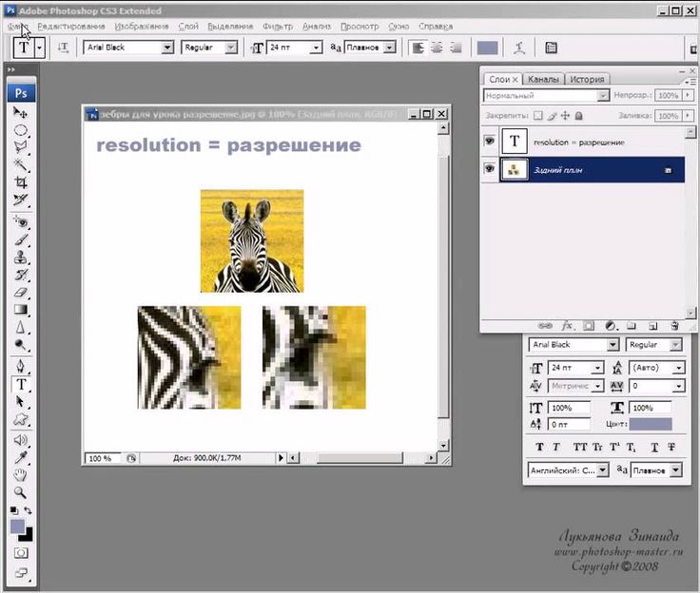This screenshot has width=700, height=593.
Task: Select the Red Eye tool
Action: (20, 222)
